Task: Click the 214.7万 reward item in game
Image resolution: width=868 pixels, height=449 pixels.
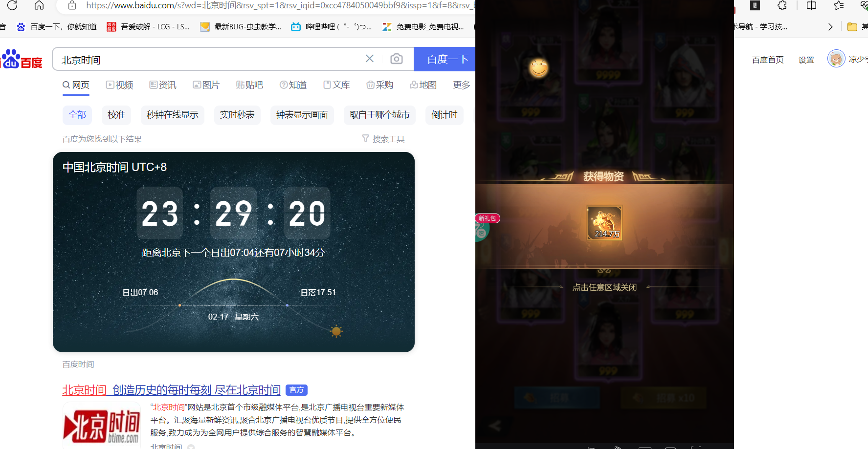Action: tap(605, 223)
